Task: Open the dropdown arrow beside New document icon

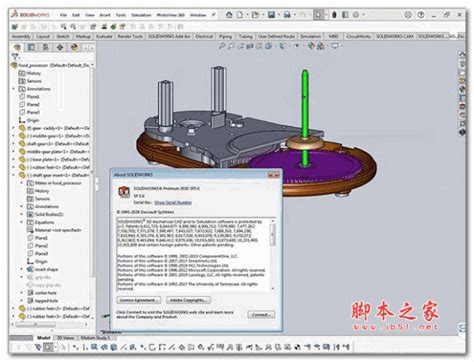Action: point(247,15)
